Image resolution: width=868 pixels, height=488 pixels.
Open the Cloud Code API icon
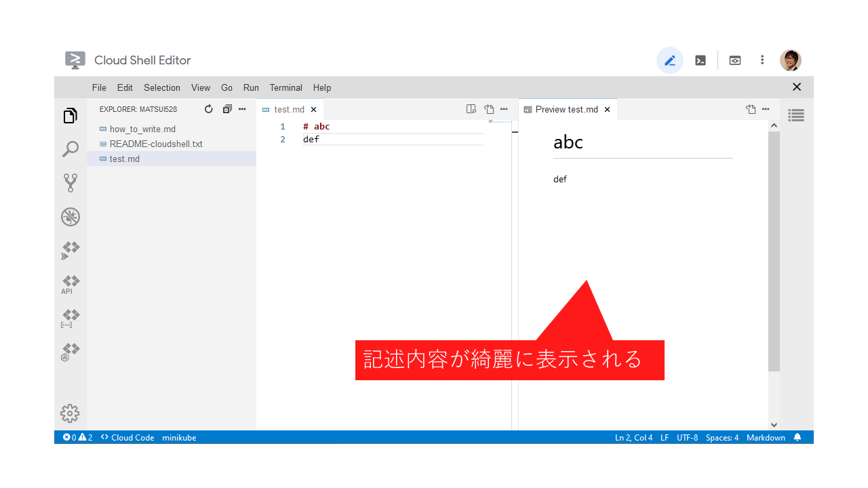[x=70, y=285]
